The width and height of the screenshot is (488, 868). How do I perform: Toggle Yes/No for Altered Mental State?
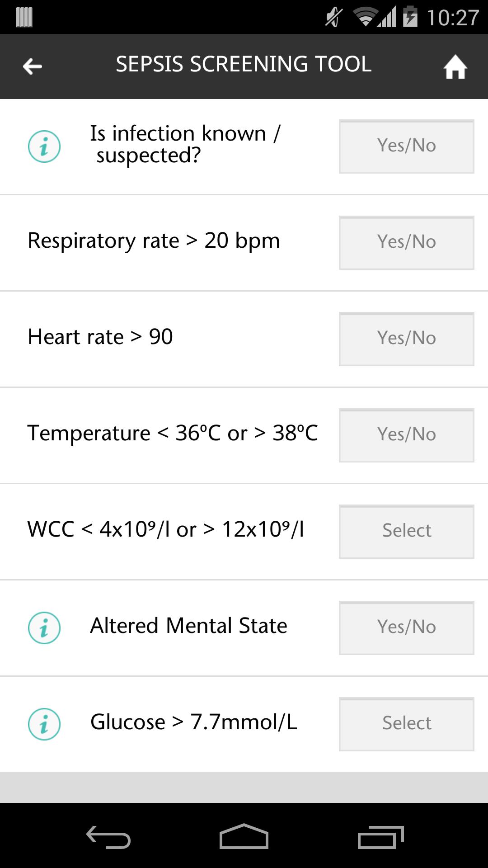tap(406, 628)
